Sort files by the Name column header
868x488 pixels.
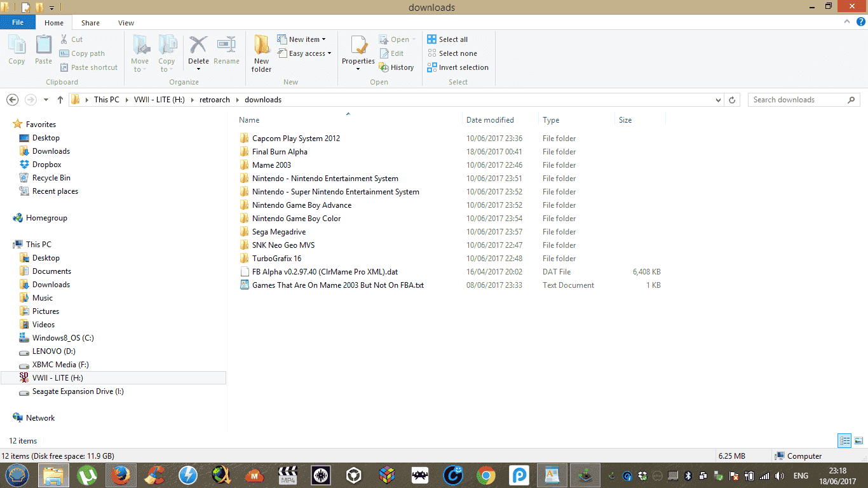click(x=348, y=120)
